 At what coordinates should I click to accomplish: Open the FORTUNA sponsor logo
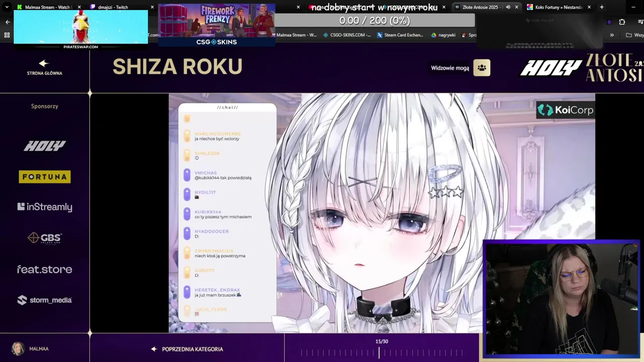[x=45, y=176]
